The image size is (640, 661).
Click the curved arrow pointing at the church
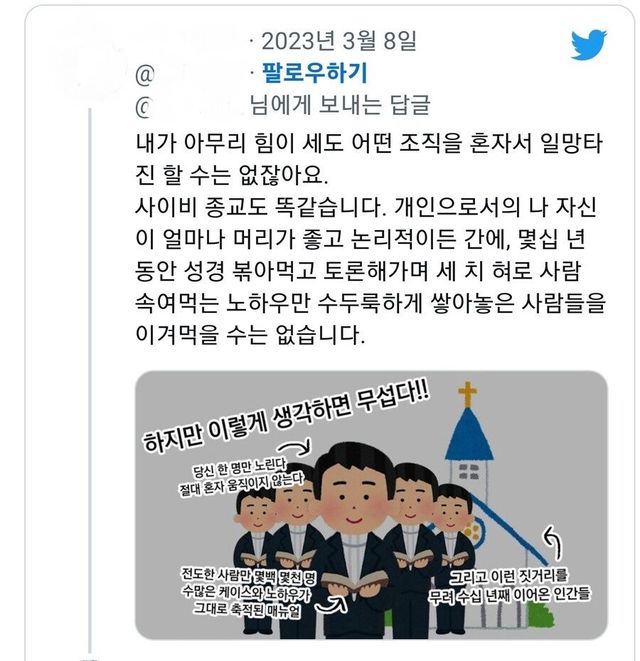[553, 542]
